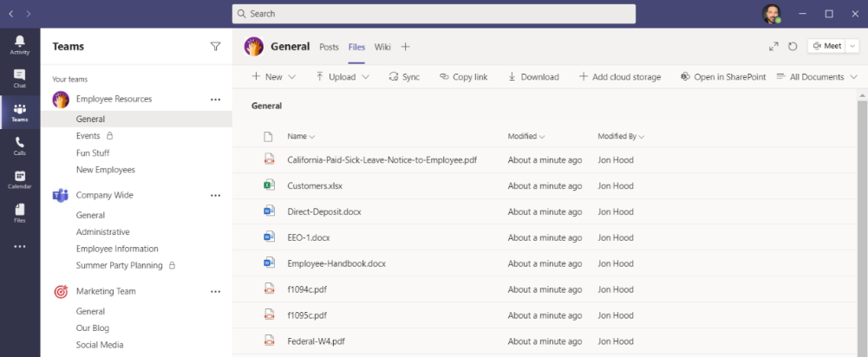Open the All Documents view dropdown
Viewport: 868px width, 357px height.
pos(817,77)
